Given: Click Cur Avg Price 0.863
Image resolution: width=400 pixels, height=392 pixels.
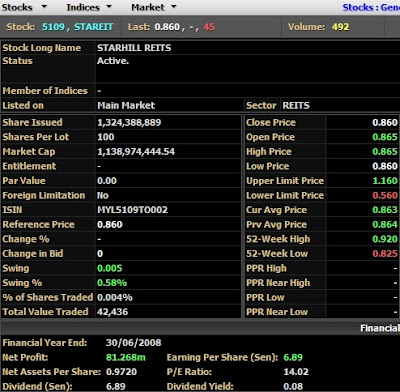Looking at the screenshot, I should (385, 210).
